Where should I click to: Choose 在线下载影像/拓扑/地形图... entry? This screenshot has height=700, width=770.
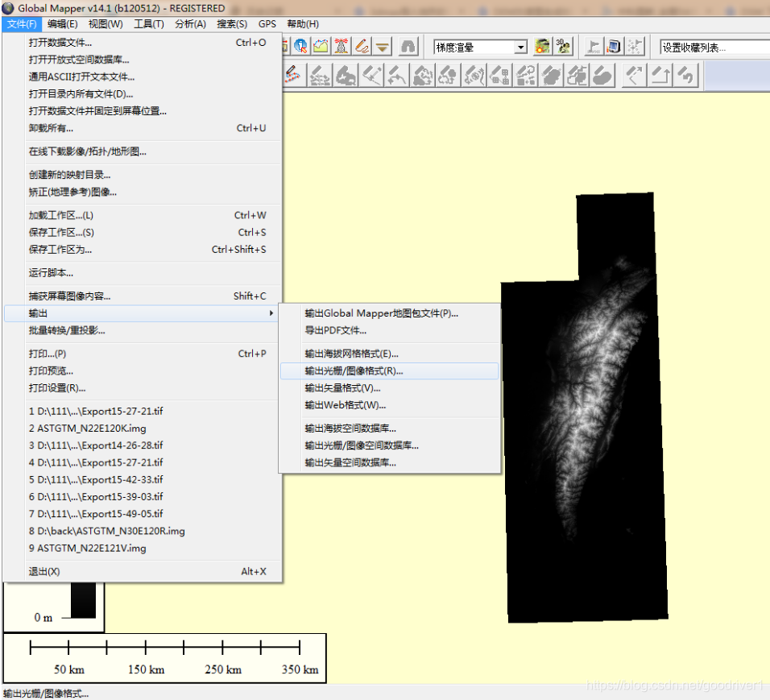point(143,151)
